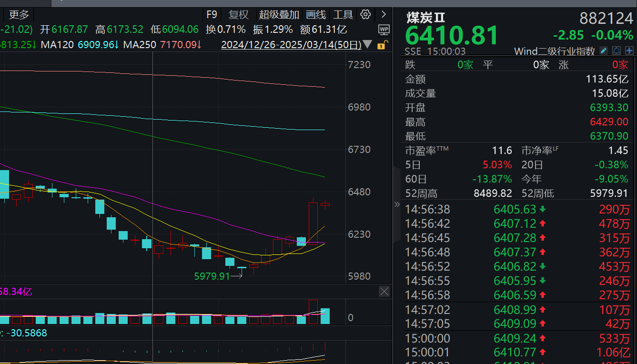Screen dimensions: 637x364
Task: Click the 更多 more button
Action: pos(19,15)
